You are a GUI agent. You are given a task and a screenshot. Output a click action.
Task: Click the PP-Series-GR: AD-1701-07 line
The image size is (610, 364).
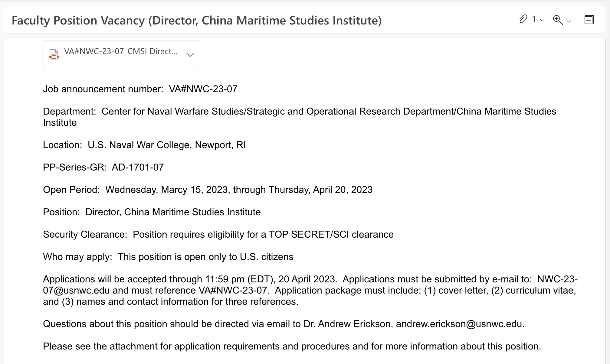point(103,167)
